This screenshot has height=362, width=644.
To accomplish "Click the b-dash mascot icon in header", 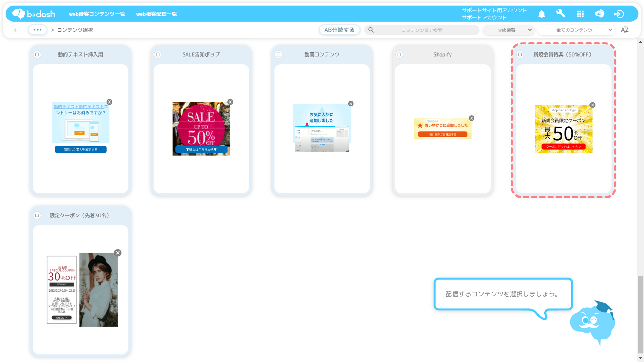I will [599, 14].
